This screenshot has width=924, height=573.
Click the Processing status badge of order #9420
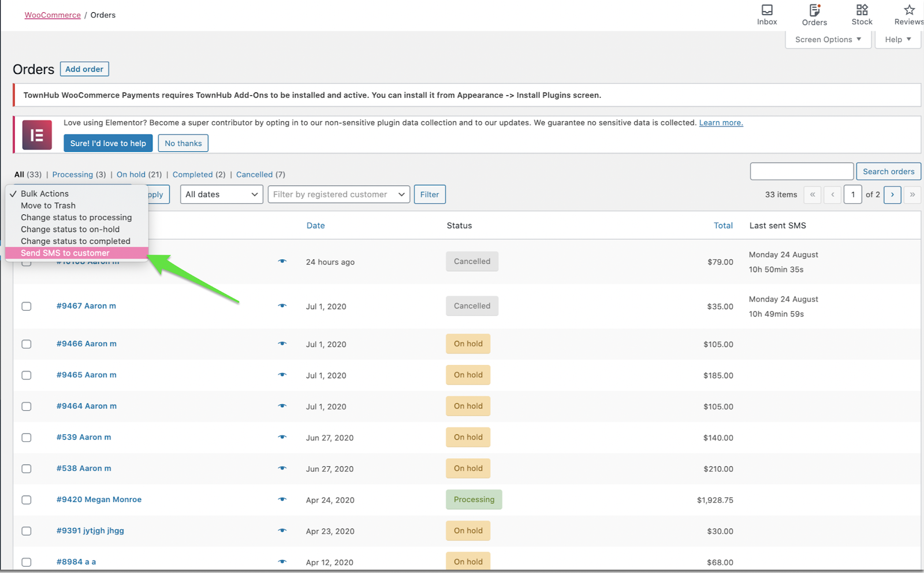[474, 500]
